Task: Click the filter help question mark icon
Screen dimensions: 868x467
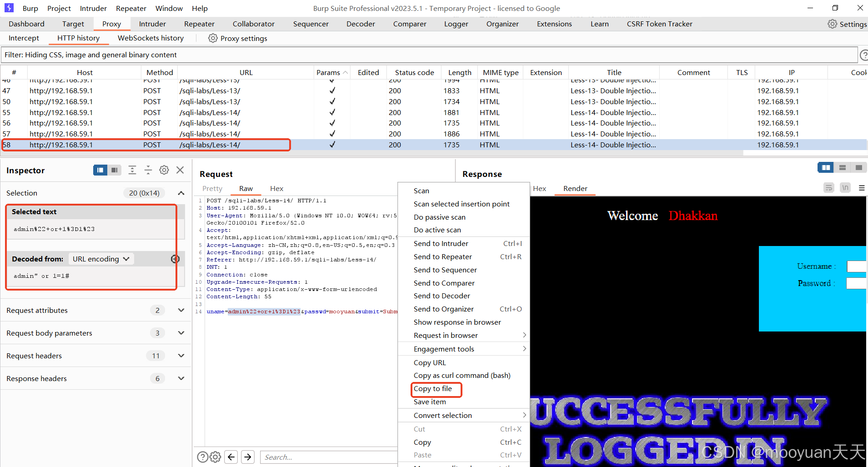Action: tap(864, 55)
